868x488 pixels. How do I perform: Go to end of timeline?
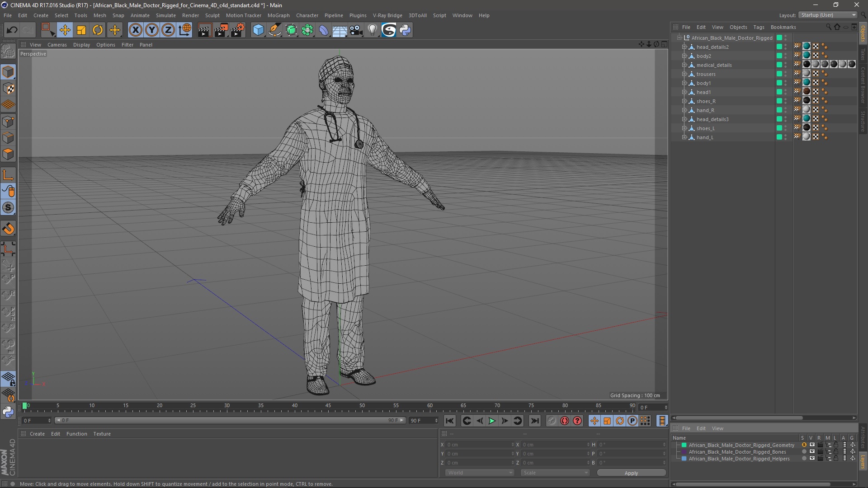tap(534, 421)
